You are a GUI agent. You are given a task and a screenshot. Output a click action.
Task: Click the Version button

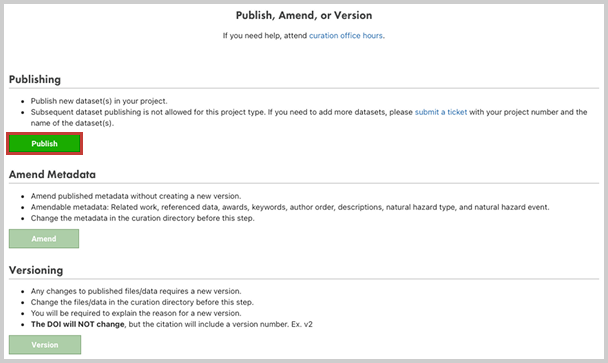[45, 345]
